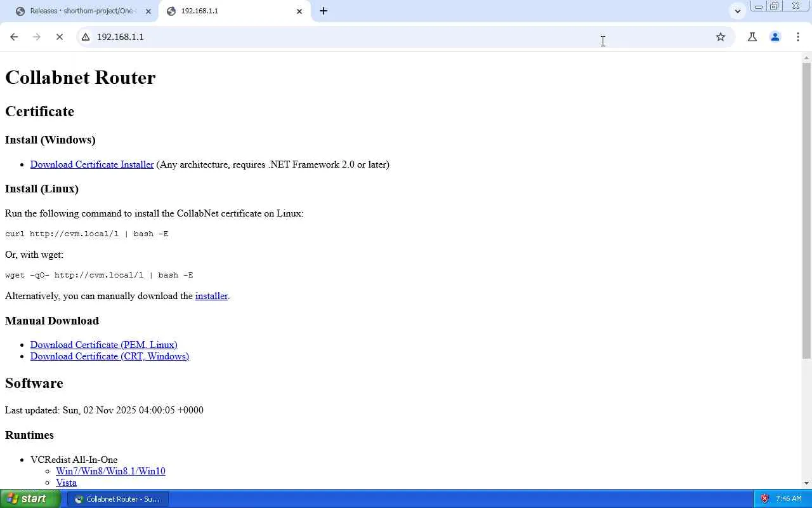Open the Vista VCRedist link

tap(66, 483)
